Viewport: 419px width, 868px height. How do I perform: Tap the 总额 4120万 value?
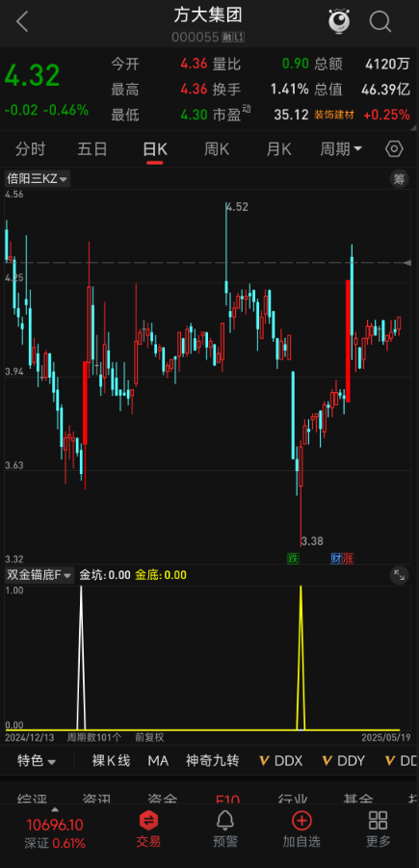(387, 65)
